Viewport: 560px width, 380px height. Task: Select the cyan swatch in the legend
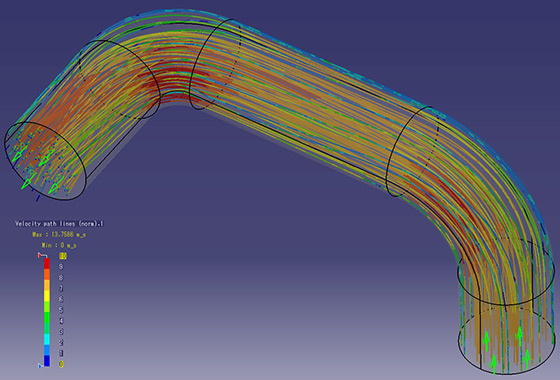pyautogui.click(x=47, y=339)
